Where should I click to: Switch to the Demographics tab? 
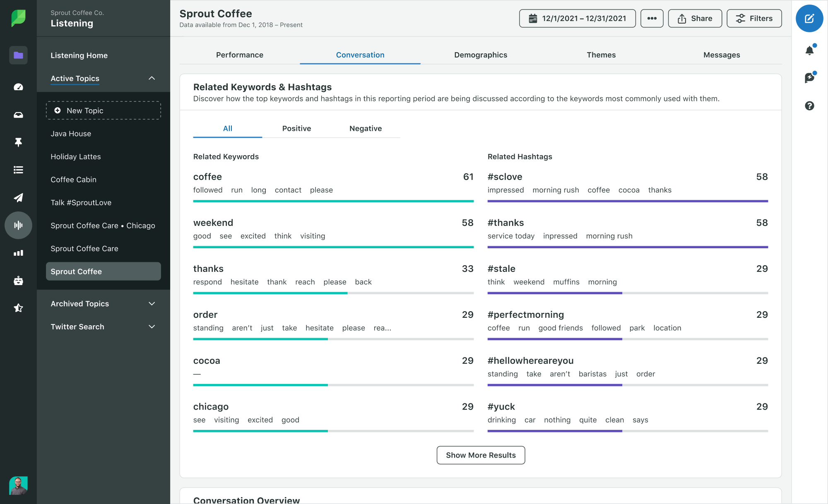coord(480,55)
